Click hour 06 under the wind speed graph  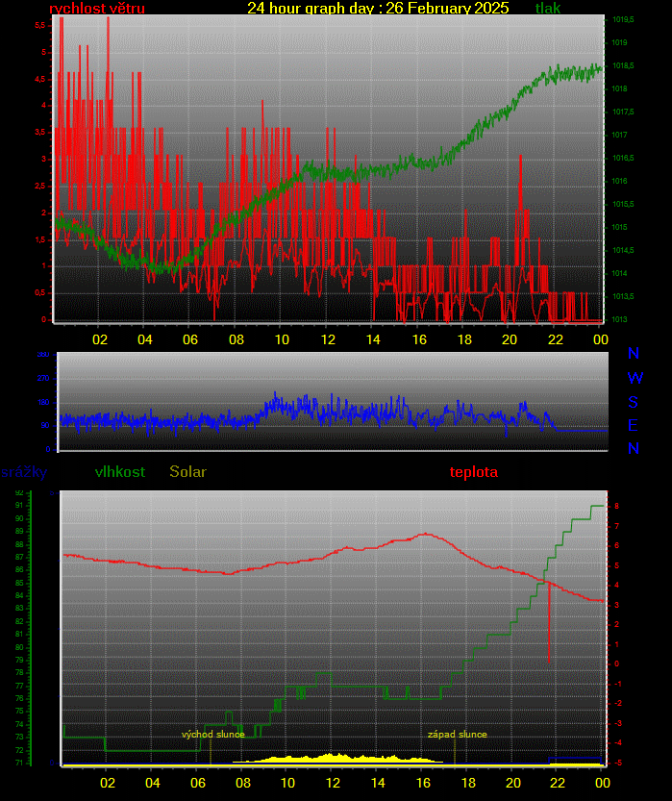(x=190, y=339)
